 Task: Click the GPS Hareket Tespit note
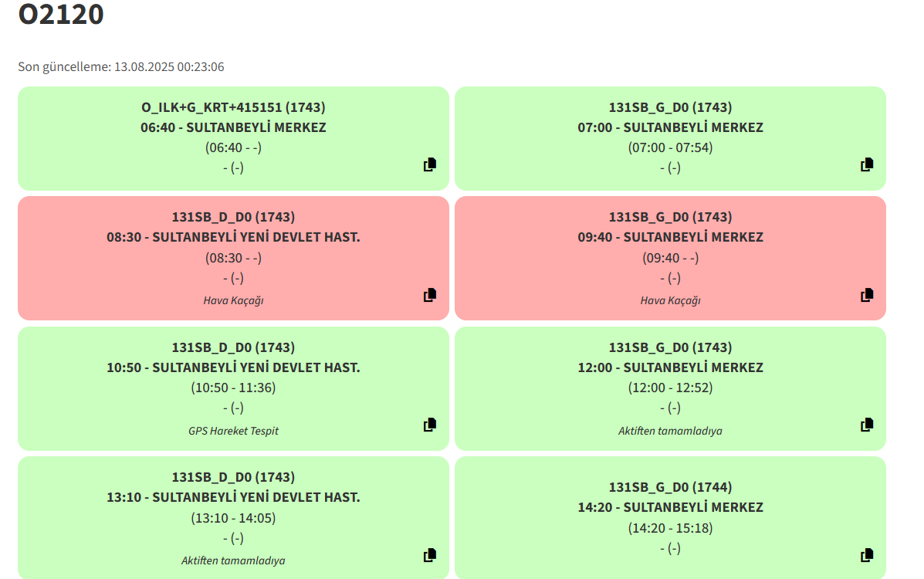pyautogui.click(x=233, y=431)
